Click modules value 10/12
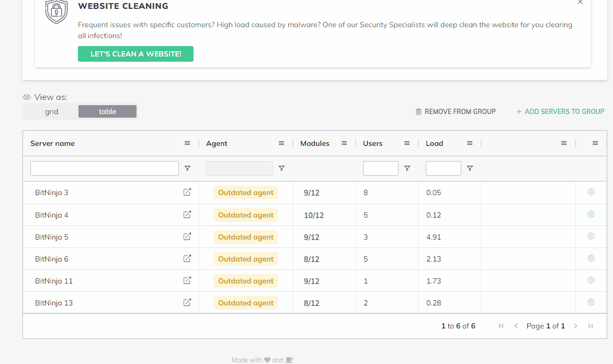The width and height of the screenshot is (613, 364). [x=313, y=215]
